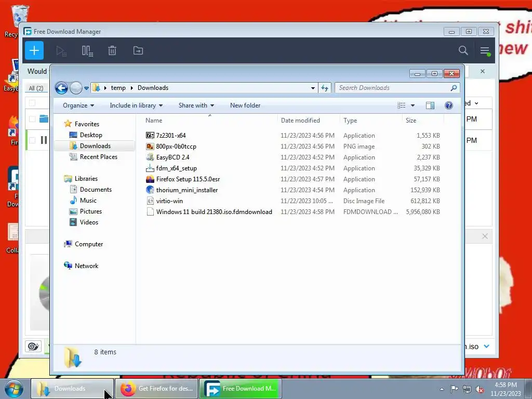Click the pause icon on FDM download row

coord(44,140)
